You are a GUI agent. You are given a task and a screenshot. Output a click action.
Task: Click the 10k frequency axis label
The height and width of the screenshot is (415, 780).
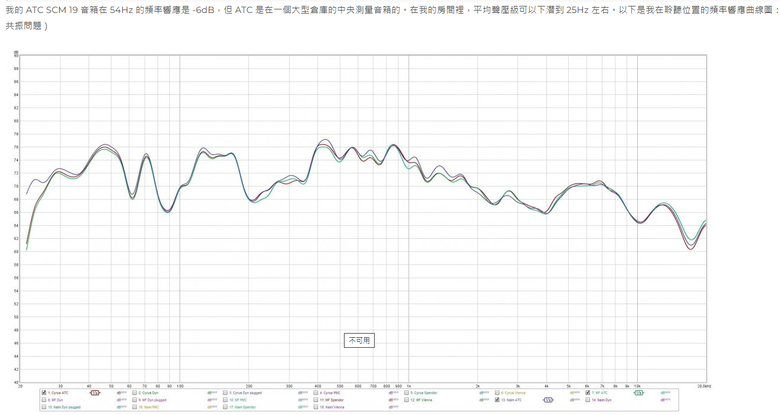coord(636,386)
